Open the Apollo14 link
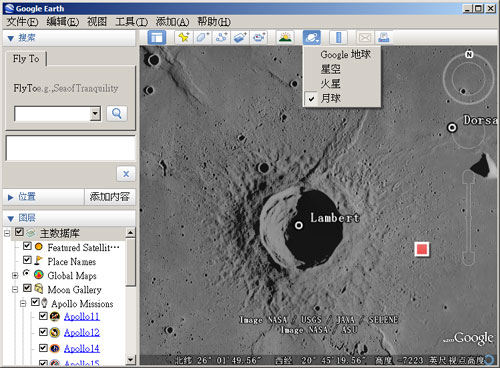The height and width of the screenshot is (368, 500). 82,348
